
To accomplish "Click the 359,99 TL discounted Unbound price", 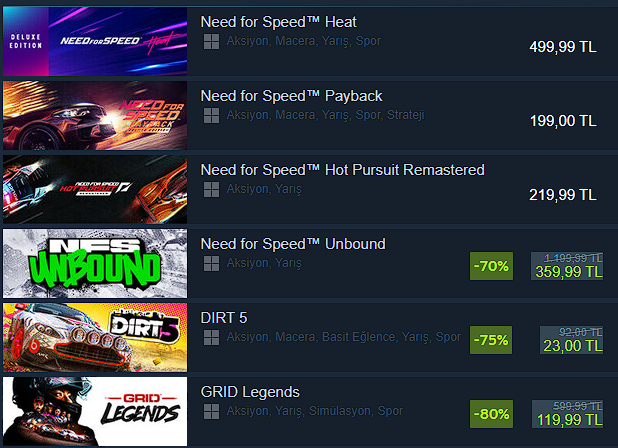I will point(569,272).
